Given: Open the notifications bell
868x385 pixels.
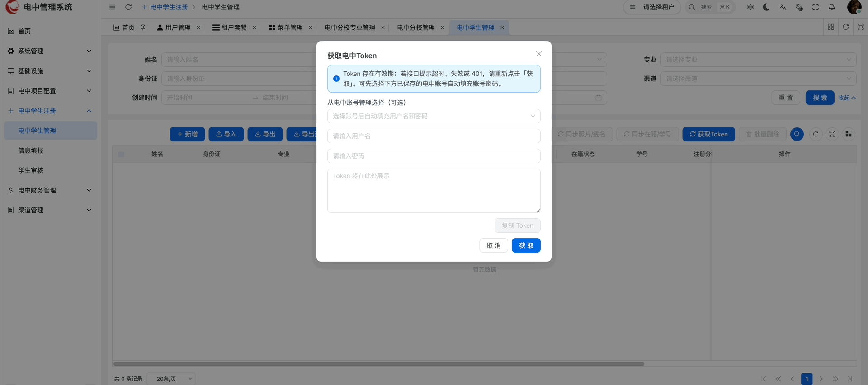Looking at the screenshot, I should click(x=832, y=7).
